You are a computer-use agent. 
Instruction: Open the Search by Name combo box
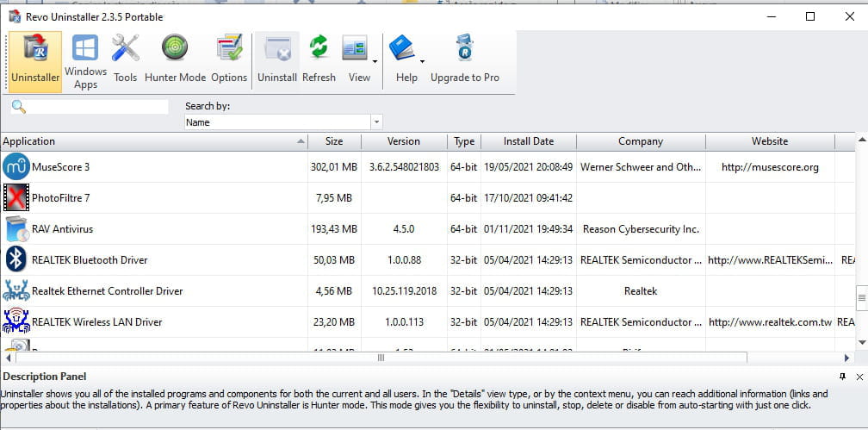(x=283, y=122)
